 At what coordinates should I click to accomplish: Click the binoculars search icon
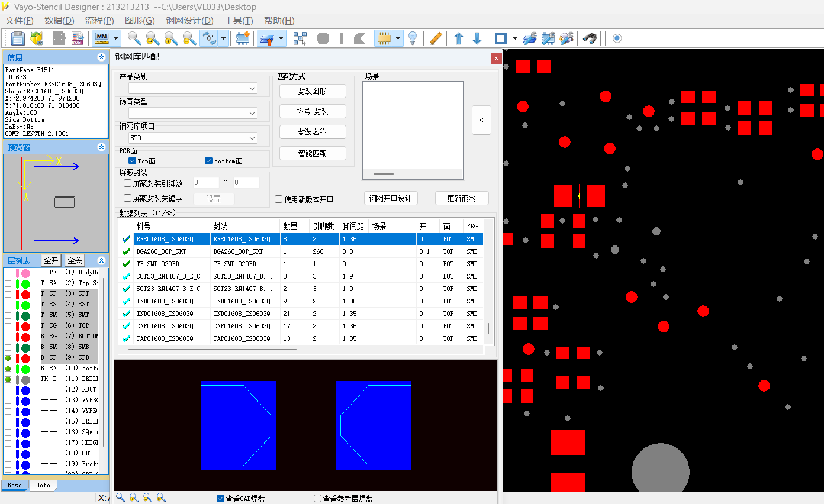click(x=589, y=38)
